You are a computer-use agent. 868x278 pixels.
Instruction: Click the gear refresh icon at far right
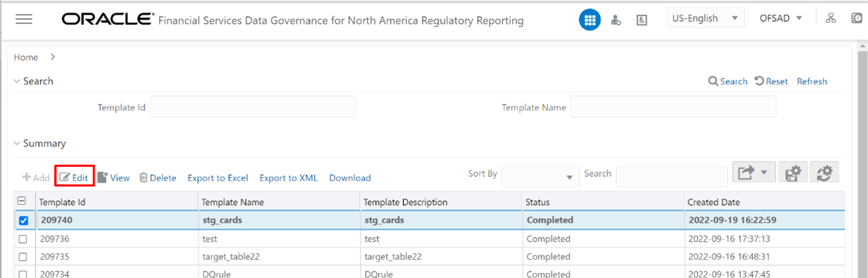click(824, 172)
